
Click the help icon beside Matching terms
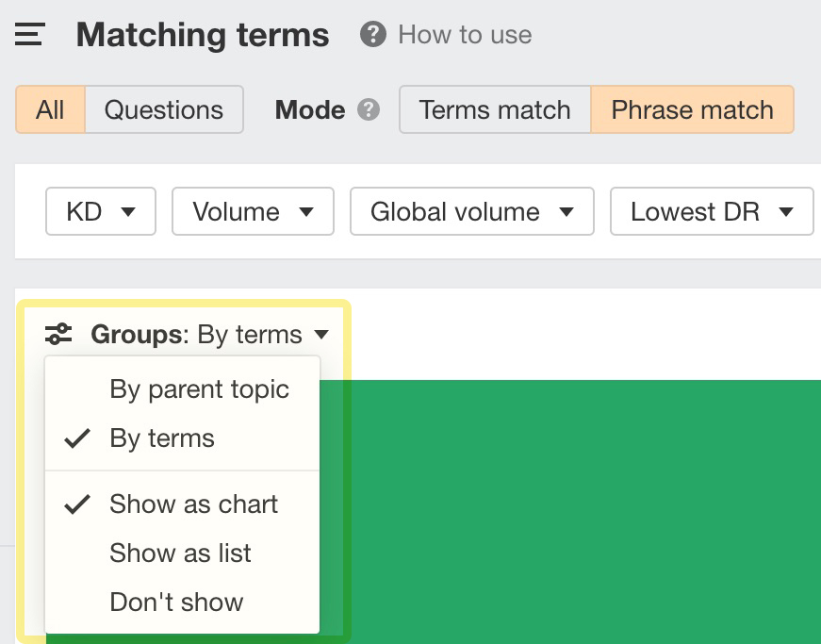point(373,34)
